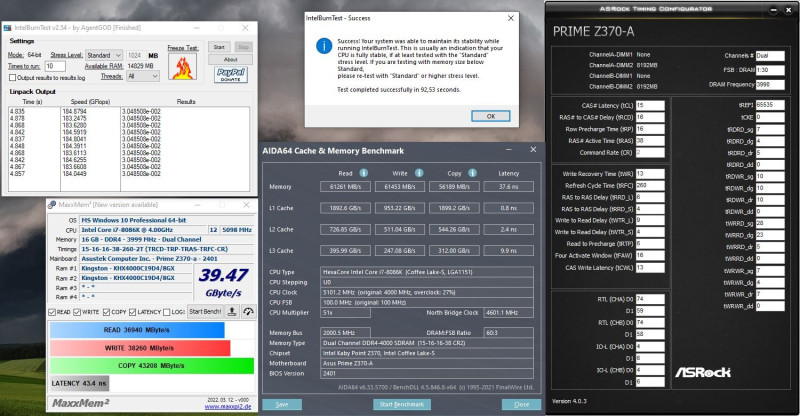Click the AIDA64 Memory Latency value 37.6 ns
Image resolution: width=800 pixels, height=416 pixels.
pyautogui.click(x=509, y=187)
